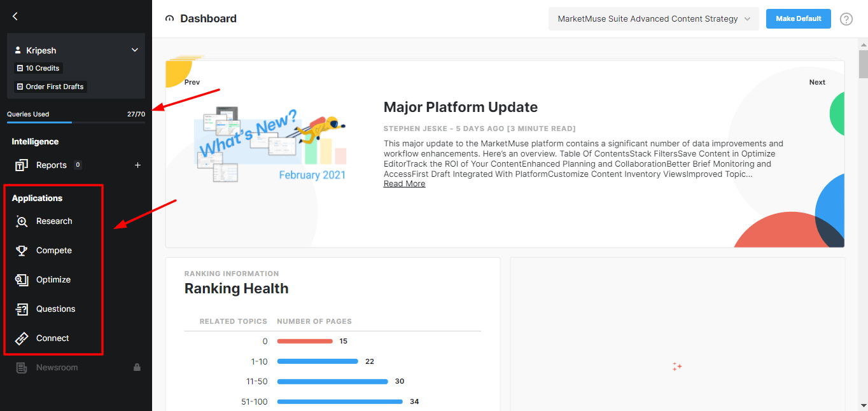
Task: Click the plus icon beside Reports
Action: (x=137, y=165)
